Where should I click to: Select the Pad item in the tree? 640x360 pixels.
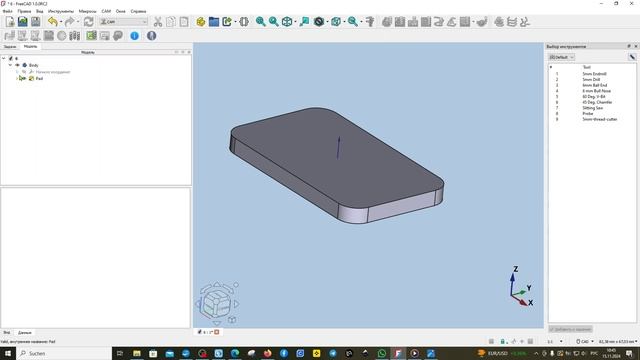(x=39, y=78)
